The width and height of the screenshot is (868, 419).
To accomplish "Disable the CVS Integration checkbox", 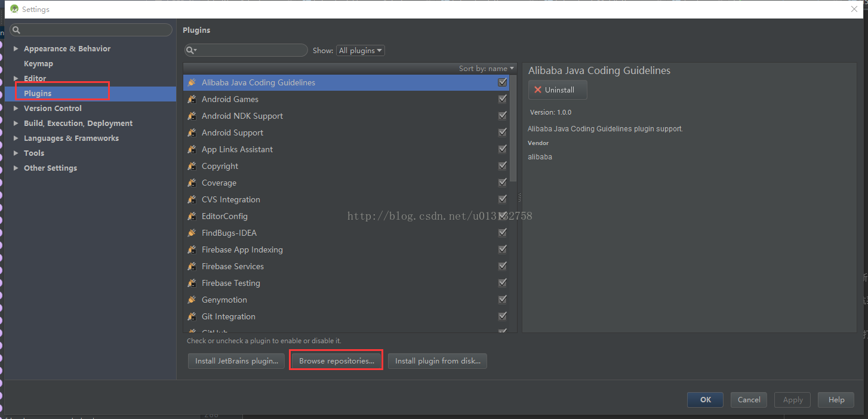I will [502, 199].
